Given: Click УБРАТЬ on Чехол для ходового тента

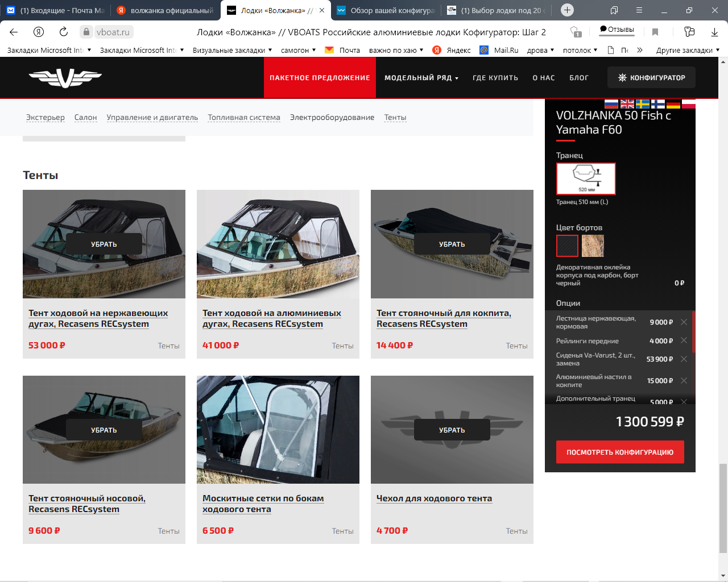Looking at the screenshot, I should [452, 430].
